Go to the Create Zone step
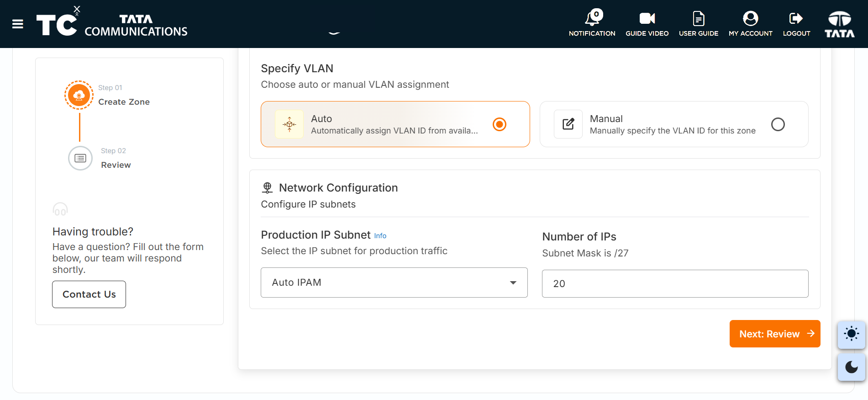The image size is (868, 400). click(124, 102)
